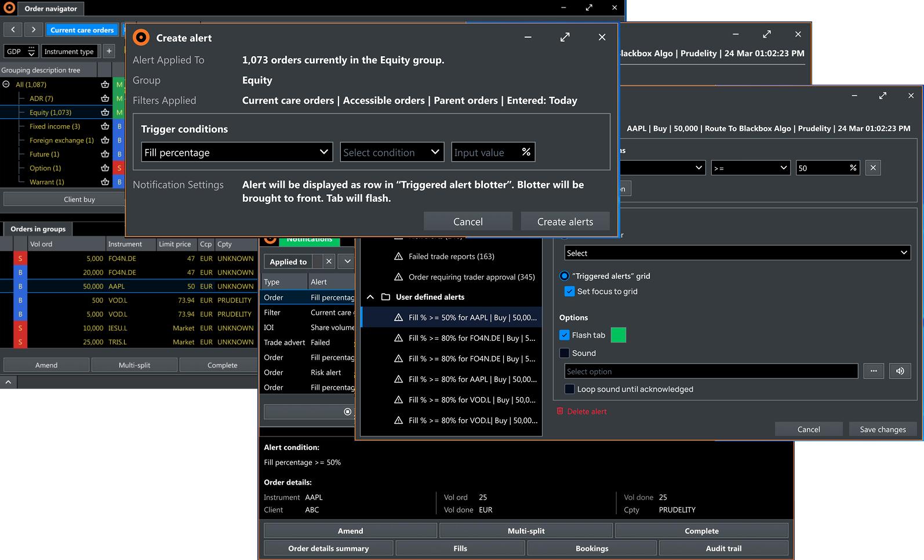Viewport: 924px width, 560px height.
Task: Remove trigger condition with X button
Action: (873, 168)
